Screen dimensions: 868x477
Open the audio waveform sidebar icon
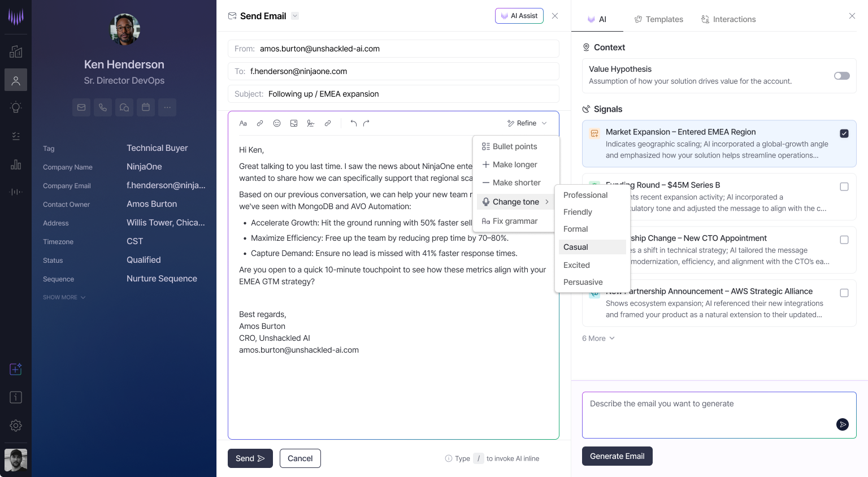[16, 192]
